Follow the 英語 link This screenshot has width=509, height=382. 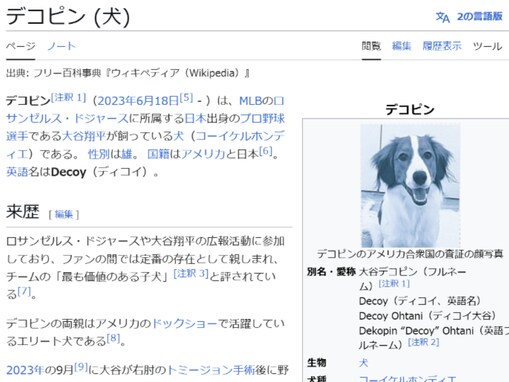pyautogui.click(x=17, y=172)
